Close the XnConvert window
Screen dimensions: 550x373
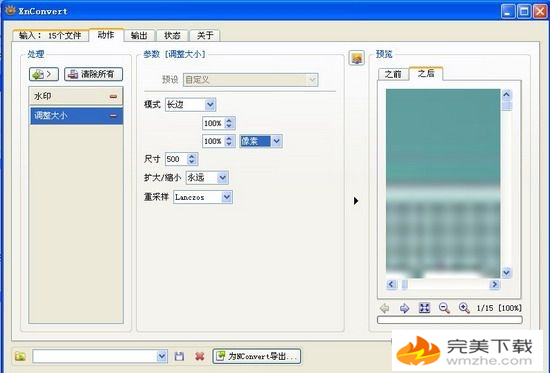click(x=541, y=12)
